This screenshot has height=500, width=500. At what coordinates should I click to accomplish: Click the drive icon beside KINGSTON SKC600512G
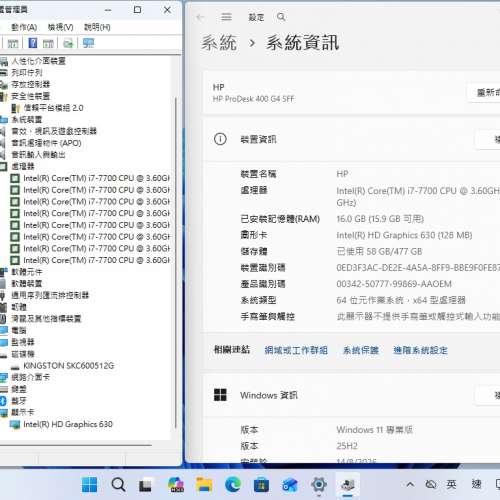point(15,367)
